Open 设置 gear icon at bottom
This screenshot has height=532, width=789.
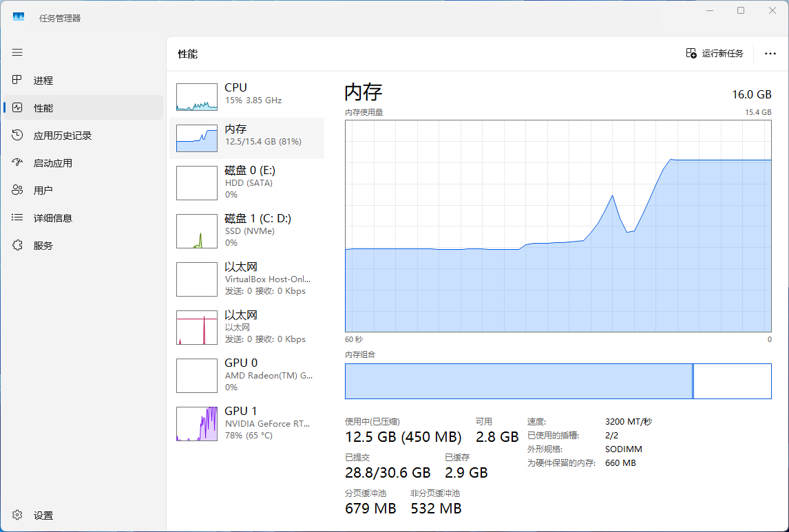pos(18,515)
